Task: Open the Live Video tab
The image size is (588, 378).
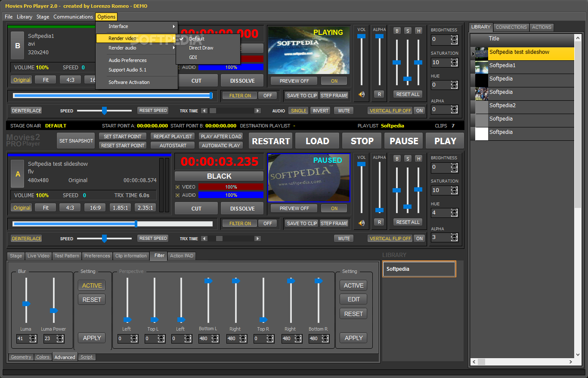Action: [38, 256]
